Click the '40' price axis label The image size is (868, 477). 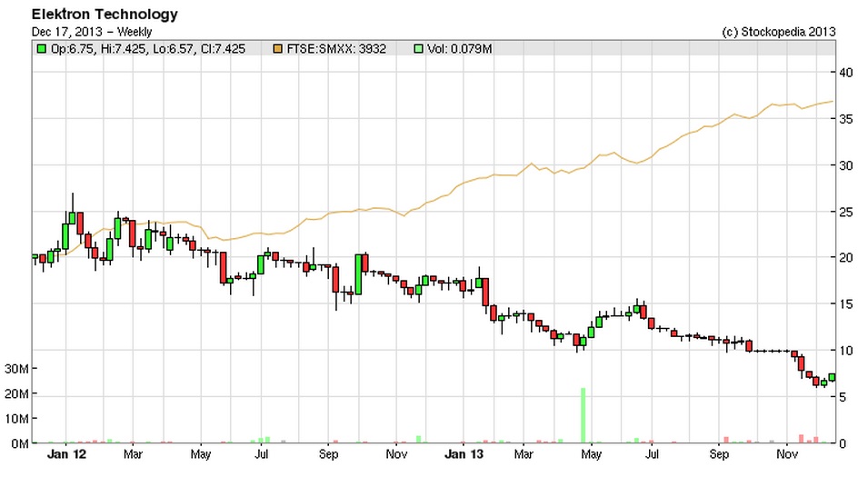click(x=846, y=73)
